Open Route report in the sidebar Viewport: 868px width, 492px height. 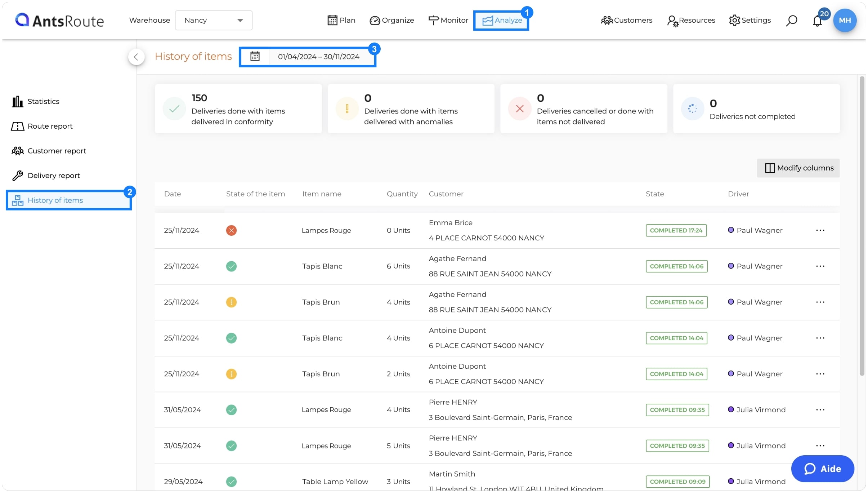(x=42, y=126)
